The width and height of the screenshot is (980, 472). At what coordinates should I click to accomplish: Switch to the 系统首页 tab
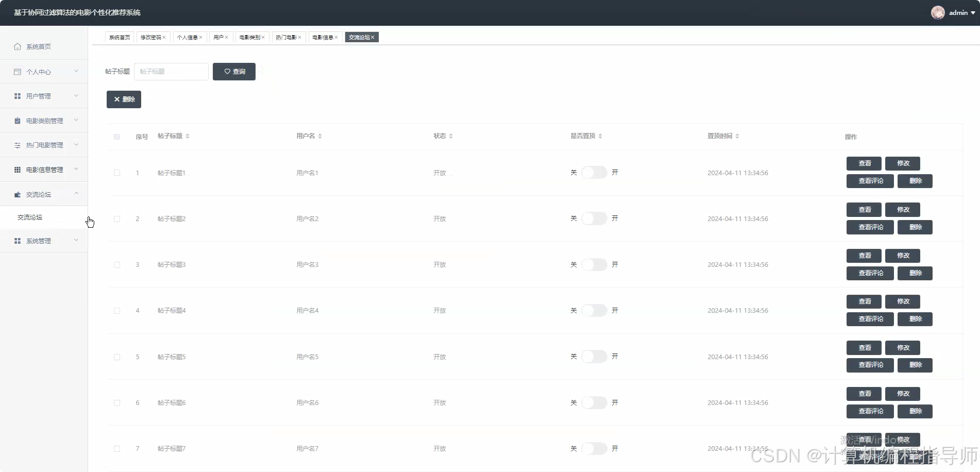(120, 37)
